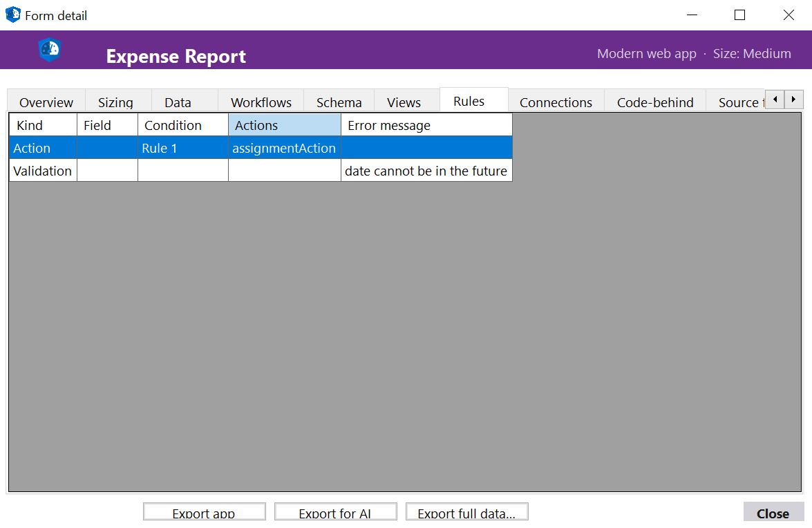Click the app logo icon in the purple header
The height and width of the screenshot is (528, 812).
coord(49,49)
